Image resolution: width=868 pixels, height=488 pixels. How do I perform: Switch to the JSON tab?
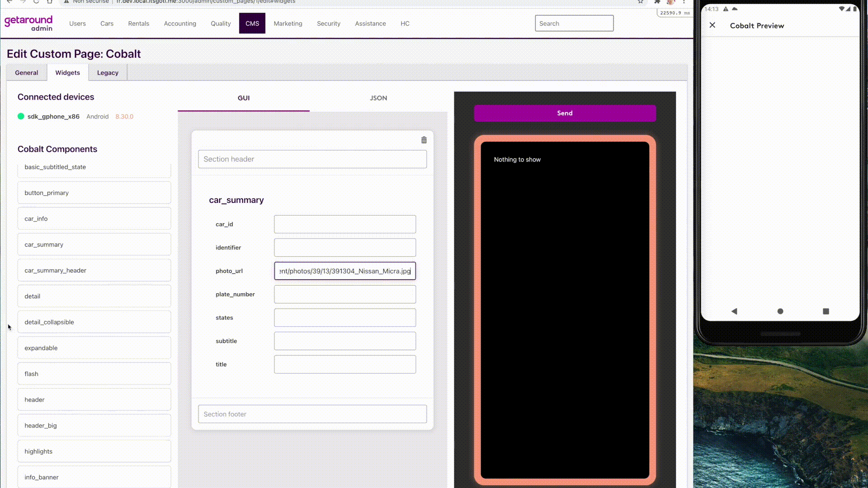pos(378,98)
